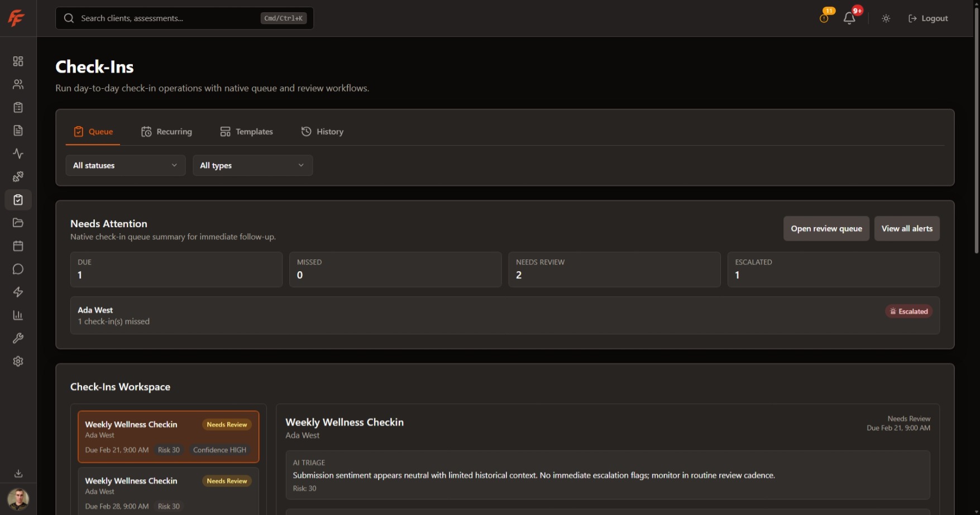
Task: Click Open review queue button
Action: pos(826,228)
